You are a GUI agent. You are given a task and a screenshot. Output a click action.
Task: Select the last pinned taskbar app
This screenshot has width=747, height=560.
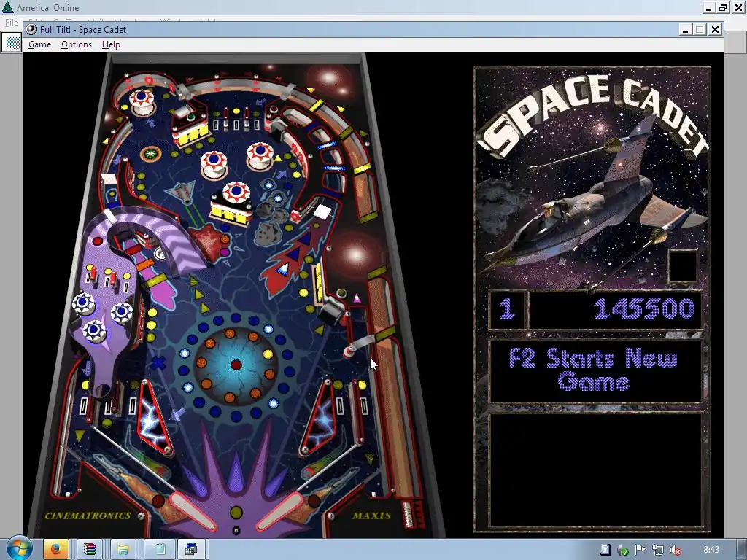191,549
